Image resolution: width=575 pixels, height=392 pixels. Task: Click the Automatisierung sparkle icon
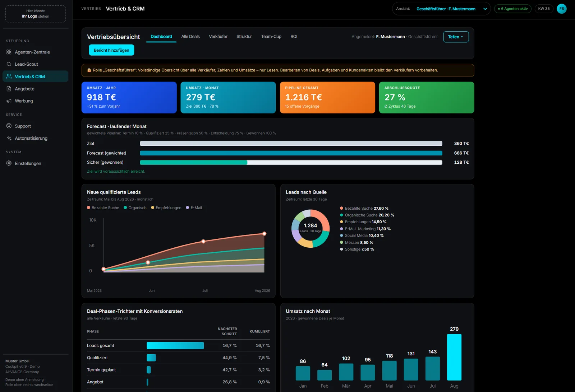tap(9, 138)
